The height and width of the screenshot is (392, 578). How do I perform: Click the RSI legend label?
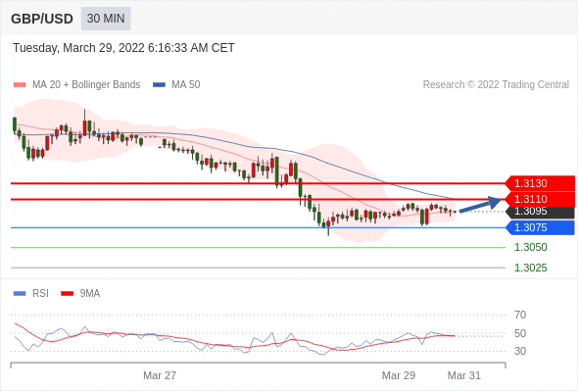40,294
